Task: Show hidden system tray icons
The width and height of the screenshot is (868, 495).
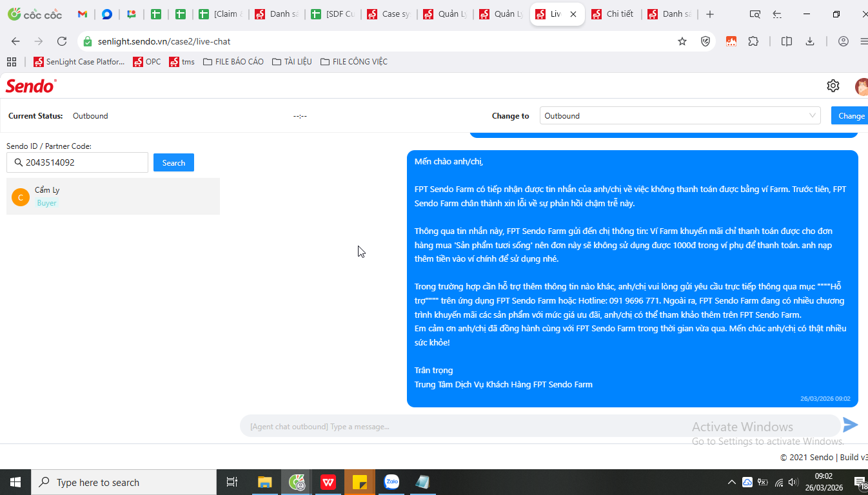Action: point(731,482)
